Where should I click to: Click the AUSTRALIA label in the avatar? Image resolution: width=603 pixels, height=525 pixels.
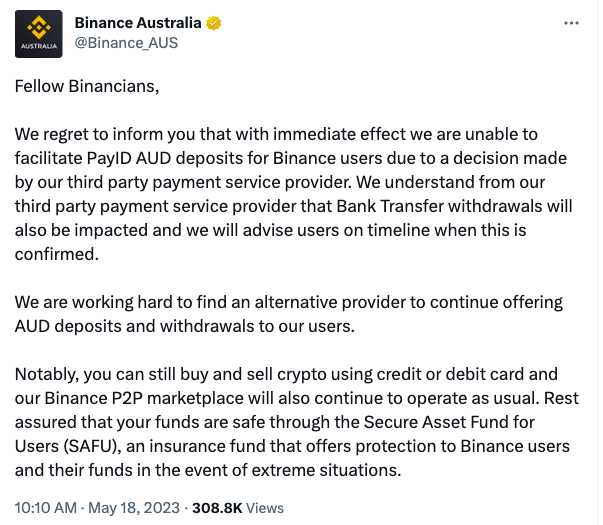[38, 46]
